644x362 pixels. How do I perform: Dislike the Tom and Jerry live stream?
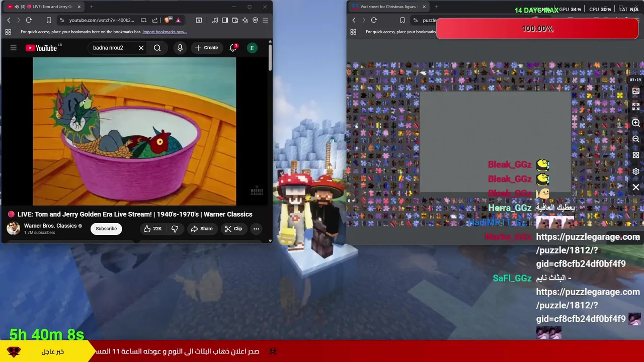175,229
